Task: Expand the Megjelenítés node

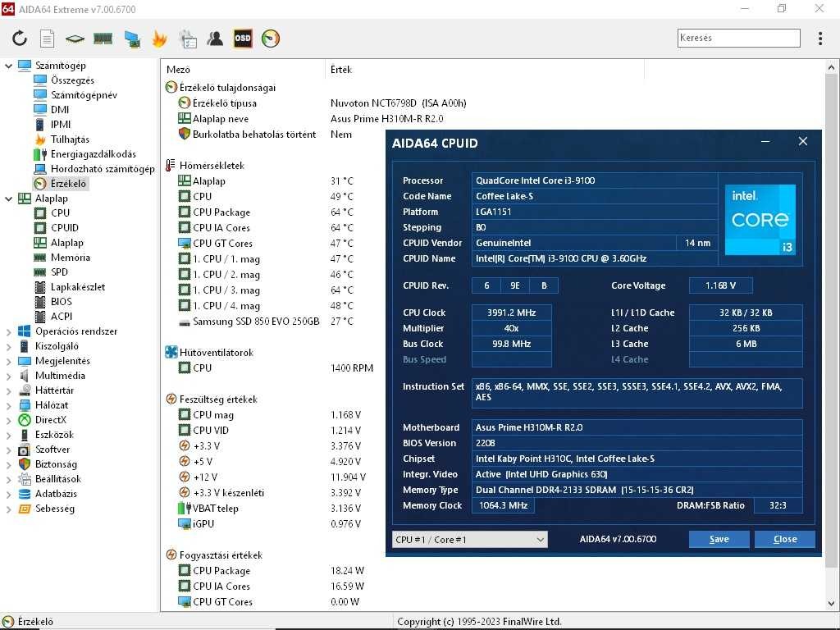Action: click(8, 361)
